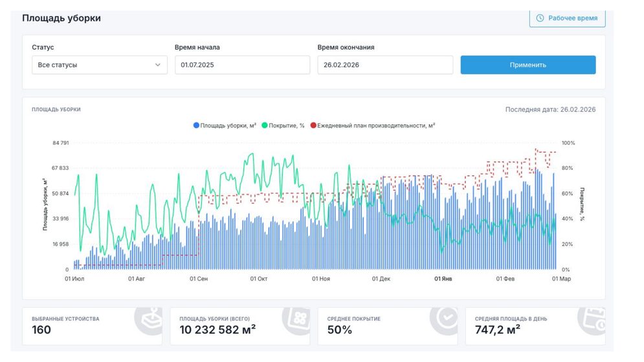Click the 747,2 м² value
The width and height of the screenshot is (644, 362).
point(498,330)
